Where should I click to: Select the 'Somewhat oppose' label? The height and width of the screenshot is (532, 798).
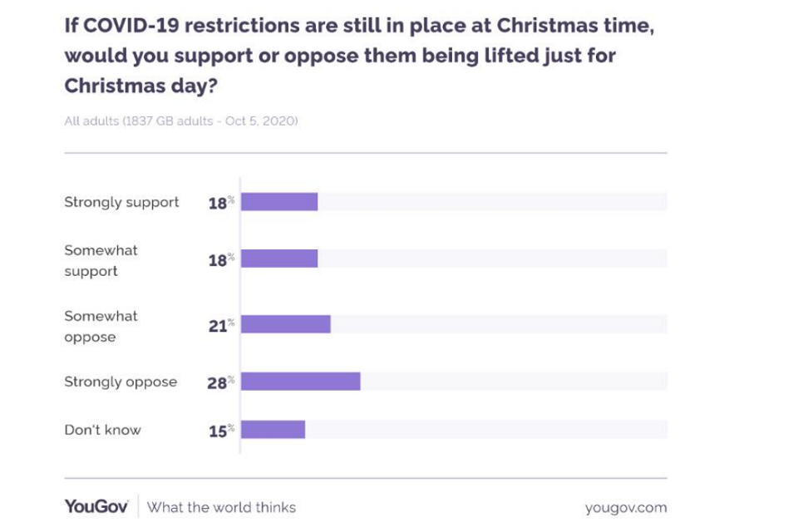click(101, 327)
